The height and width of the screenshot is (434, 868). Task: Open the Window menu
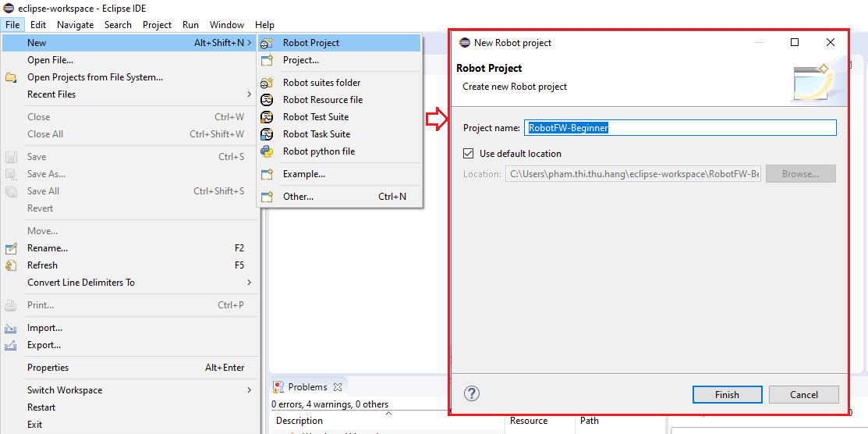227,25
